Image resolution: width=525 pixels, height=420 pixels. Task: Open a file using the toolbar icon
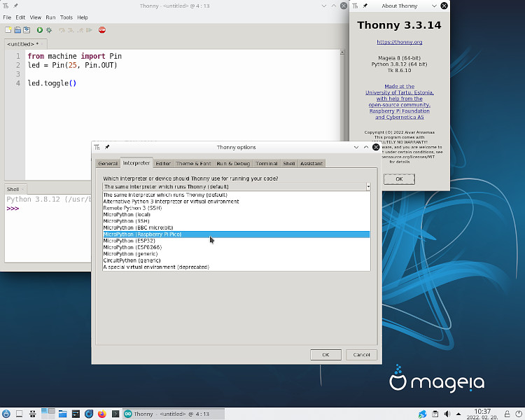[17, 30]
